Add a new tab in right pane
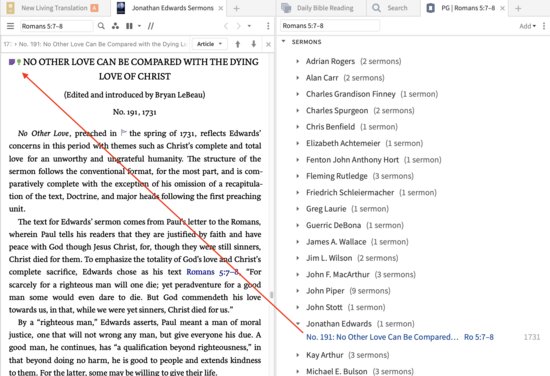 coord(518,8)
